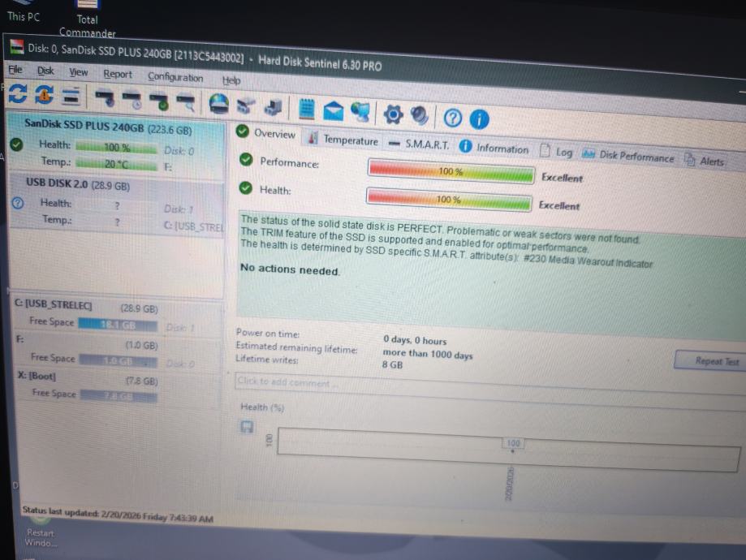The width and height of the screenshot is (746, 560).
Task: Switch to the Alerts tab
Action: [x=704, y=161]
